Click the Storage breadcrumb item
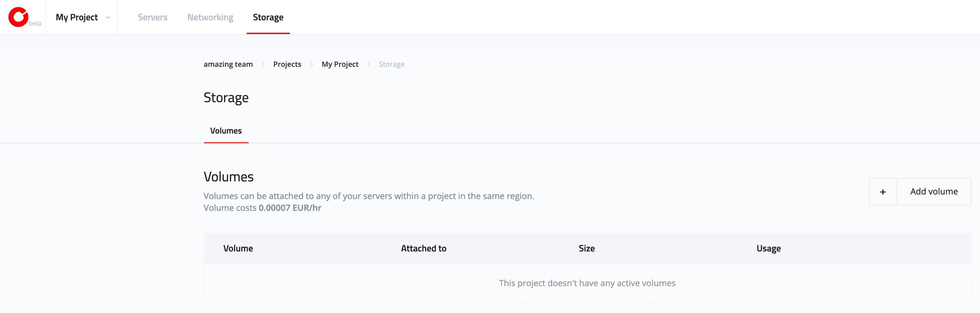980x313 pixels. pos(392,64)
